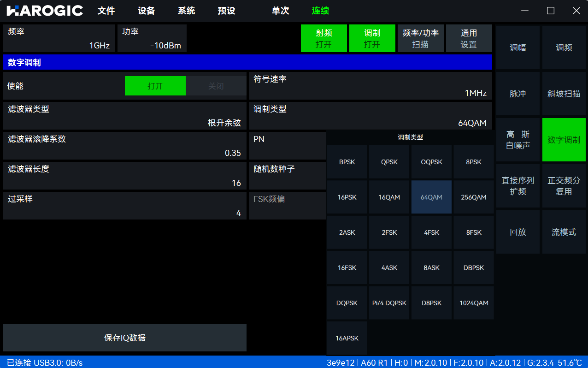Screen dimensions: 588x368
Task: Expand the 滤波器类型 selector
Action: [125, 116]
